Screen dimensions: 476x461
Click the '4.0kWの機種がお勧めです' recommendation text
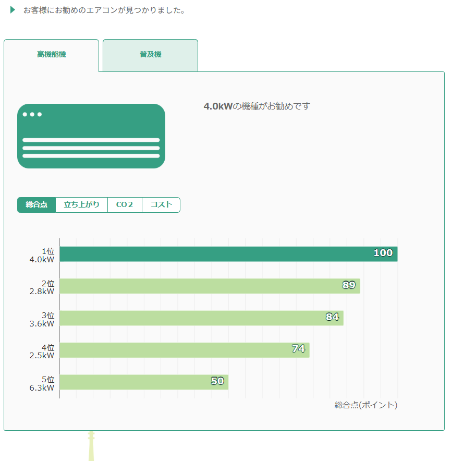257,106
